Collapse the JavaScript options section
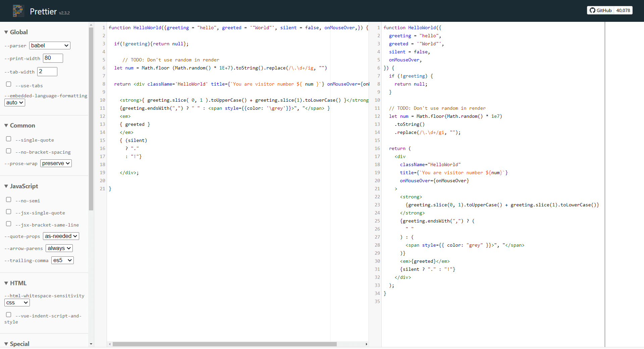Viewport: 644px width, 349px height. [x=21, y=186]
